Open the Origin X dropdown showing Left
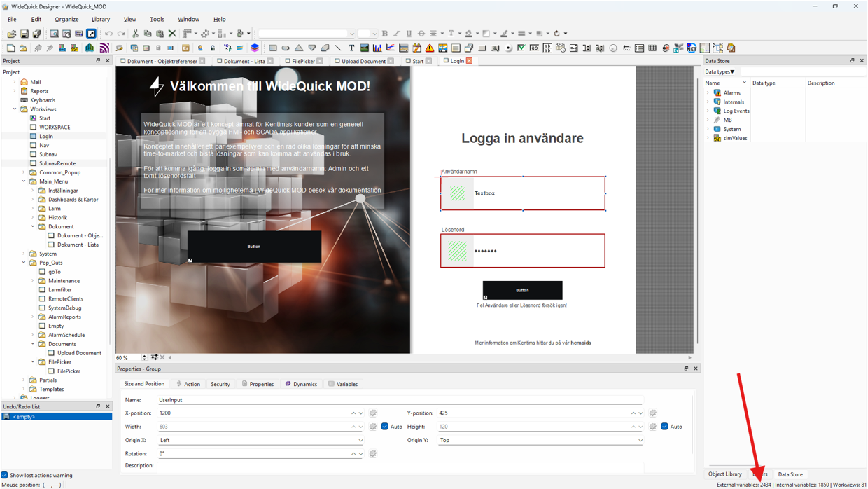 359,440
